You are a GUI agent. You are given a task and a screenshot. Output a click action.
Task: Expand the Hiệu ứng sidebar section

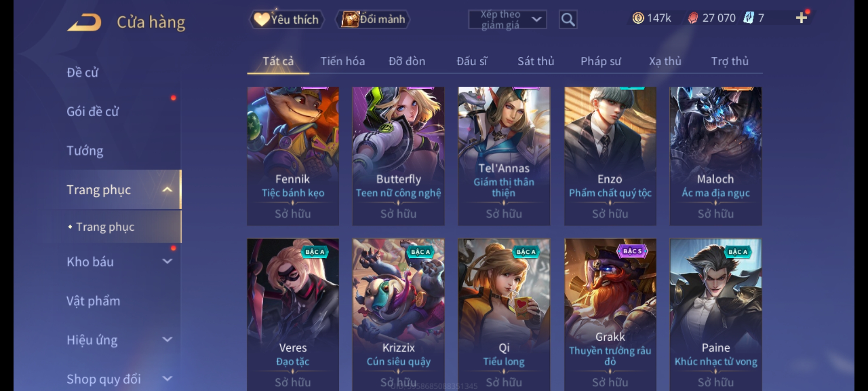coord(167,340)
